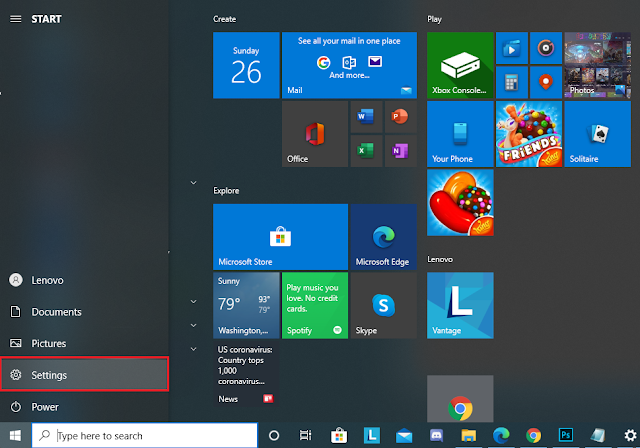Click the chevron beside the weather tile
This screenshot has width=640, height=448.
193,302
